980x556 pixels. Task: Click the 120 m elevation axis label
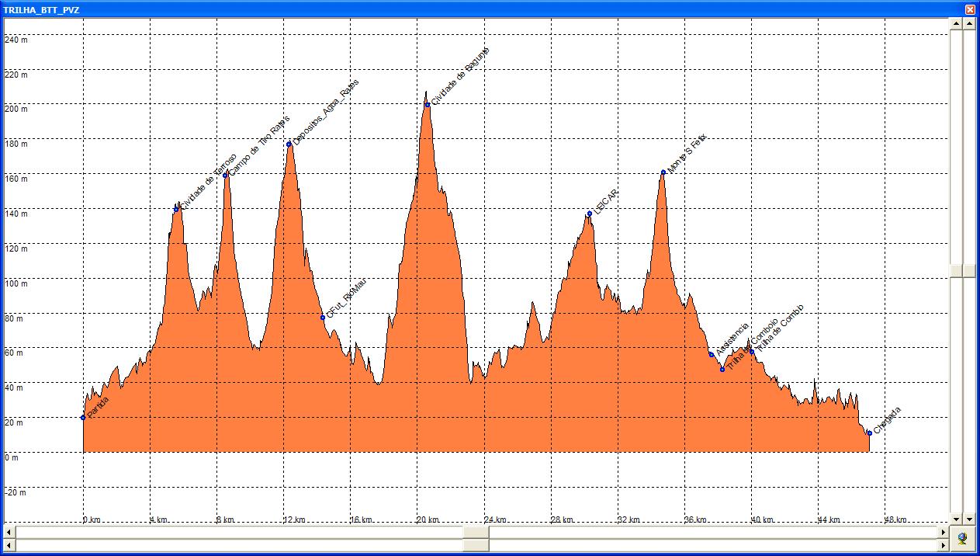point(16,248)
